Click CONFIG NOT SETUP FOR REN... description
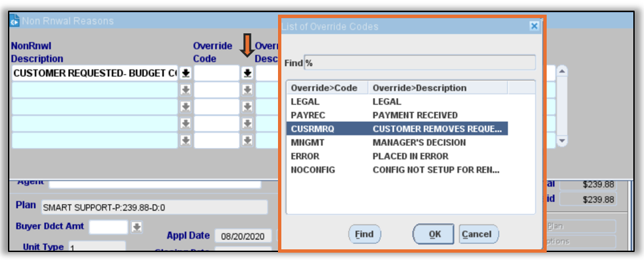The image size is (644, 260). (436, 169)
